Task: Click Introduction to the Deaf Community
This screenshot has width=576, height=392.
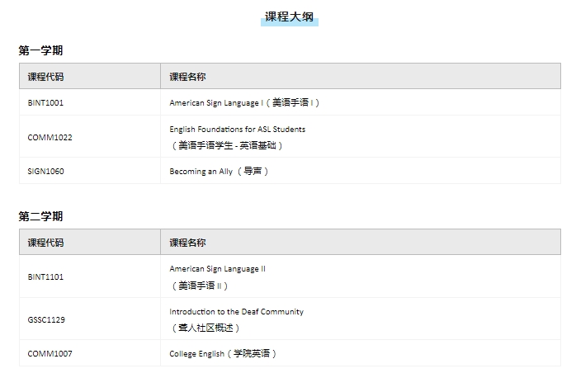Action: (236, 312)
